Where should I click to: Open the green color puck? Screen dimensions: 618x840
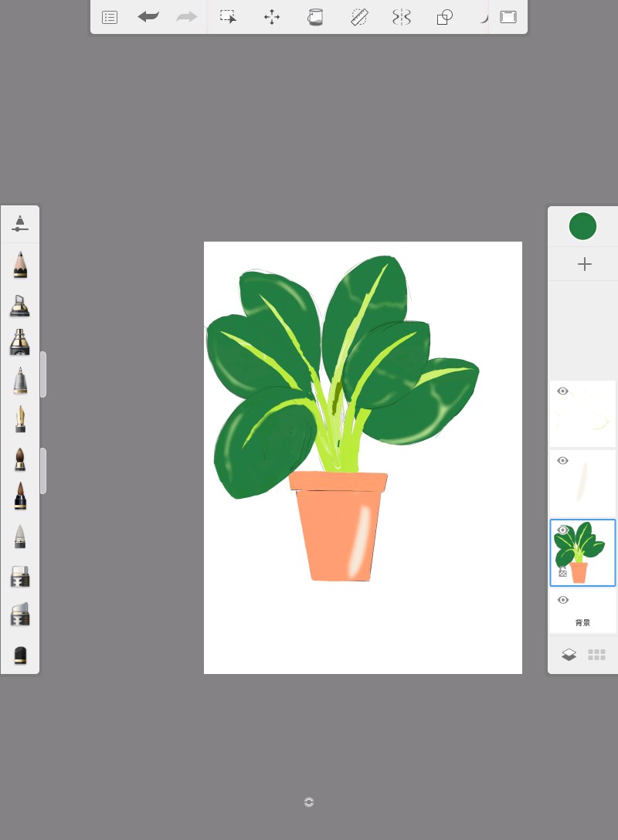582,226
